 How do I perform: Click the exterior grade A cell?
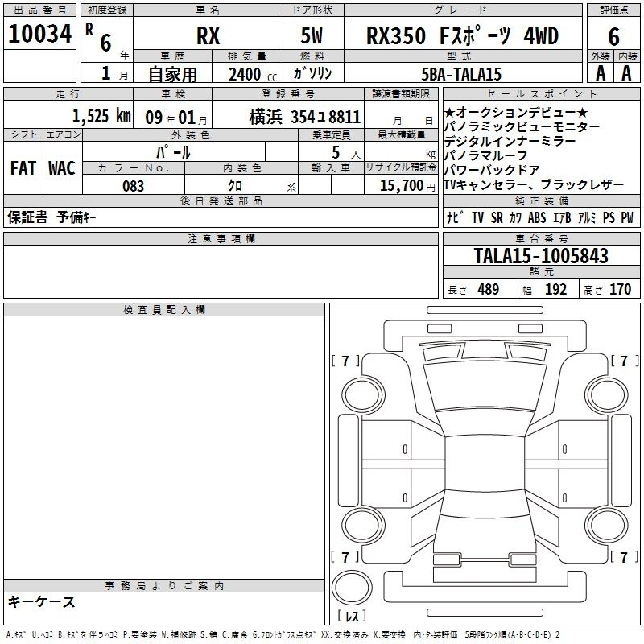click(x=600, y=72)
